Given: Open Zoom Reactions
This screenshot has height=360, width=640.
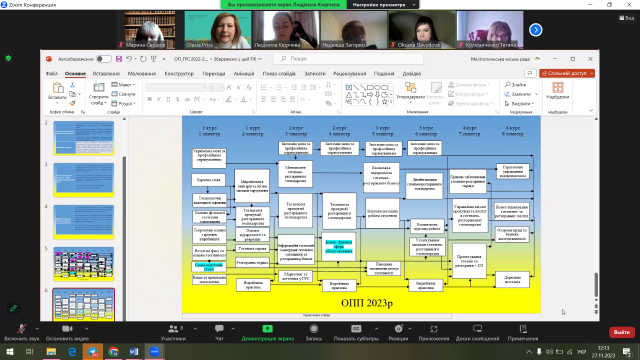Looking at the screenshot, I should [398, 332].
